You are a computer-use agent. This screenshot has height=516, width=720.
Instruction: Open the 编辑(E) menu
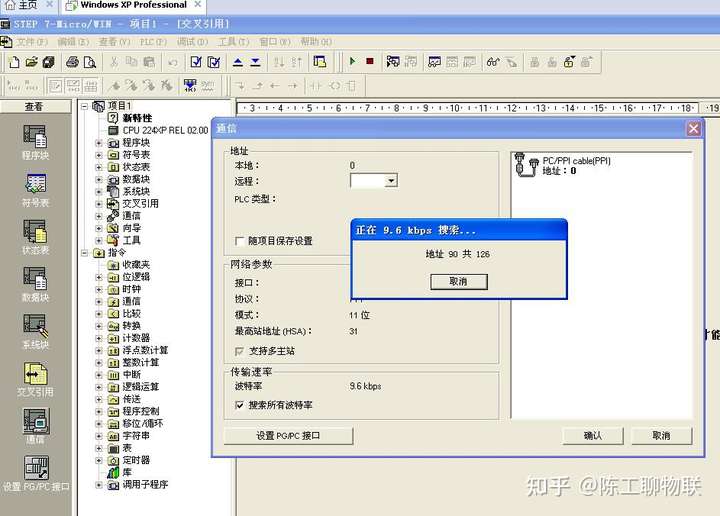coord(73,42)
